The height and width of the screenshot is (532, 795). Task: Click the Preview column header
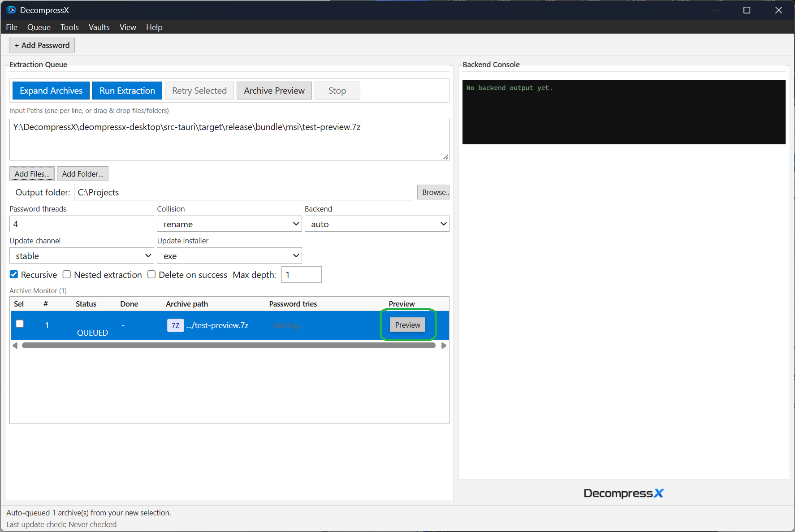pyautogui.click(x=402, y=304)
